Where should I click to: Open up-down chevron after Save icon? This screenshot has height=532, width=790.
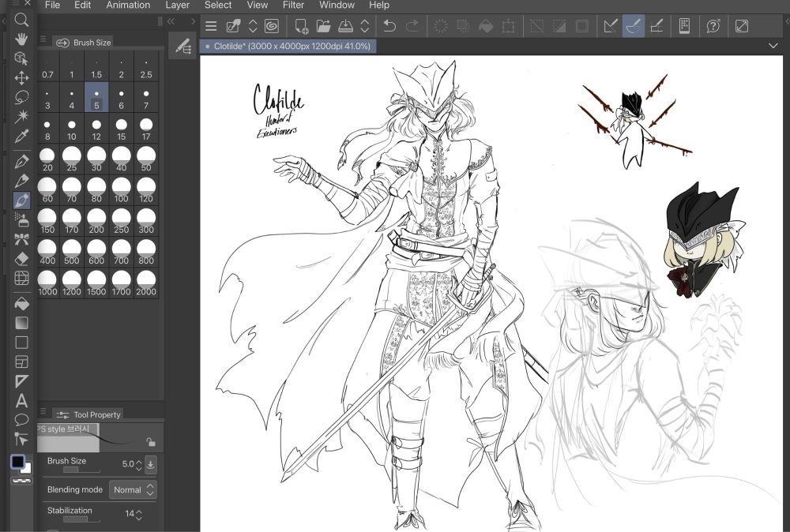coord(365,26)
